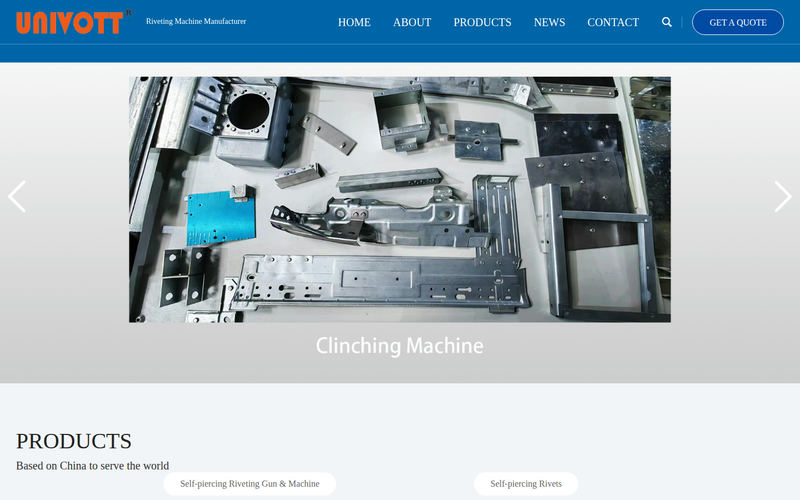Click the Clinching Machine banner image
Viewport: 800px width, 500px height.
pyautogui.click(x=399, y=199)
